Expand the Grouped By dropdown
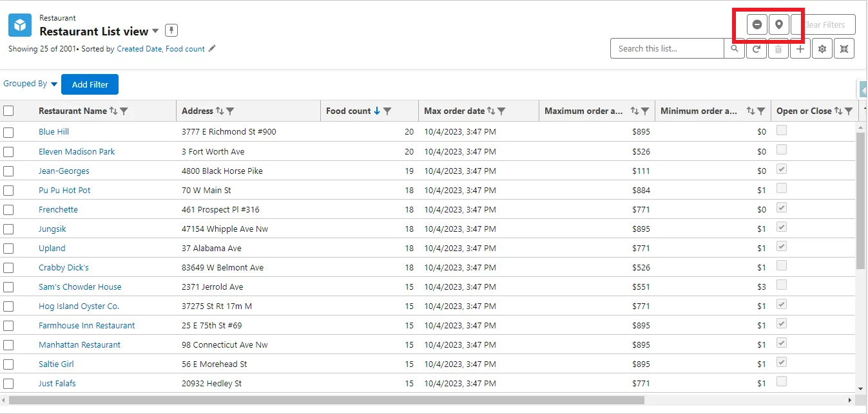The height and width of the screenshot is (414, 868). (x=30, y=84)
